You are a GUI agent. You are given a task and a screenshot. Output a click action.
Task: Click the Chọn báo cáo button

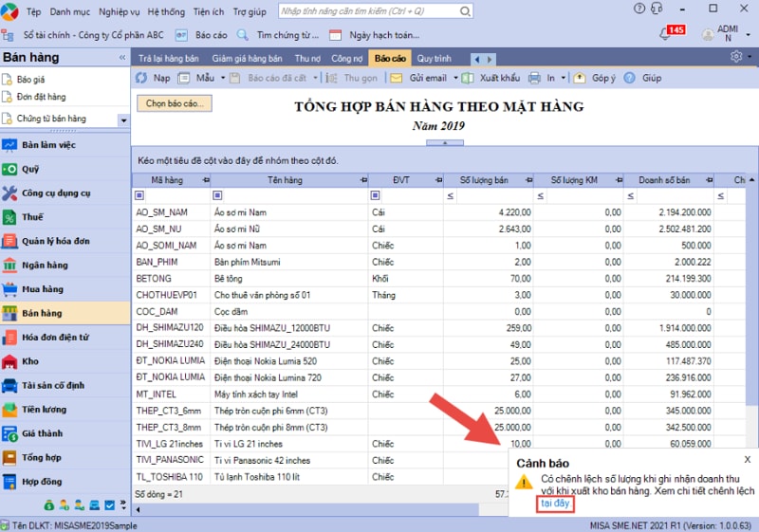pyautogui.click(x=174, y=103)
